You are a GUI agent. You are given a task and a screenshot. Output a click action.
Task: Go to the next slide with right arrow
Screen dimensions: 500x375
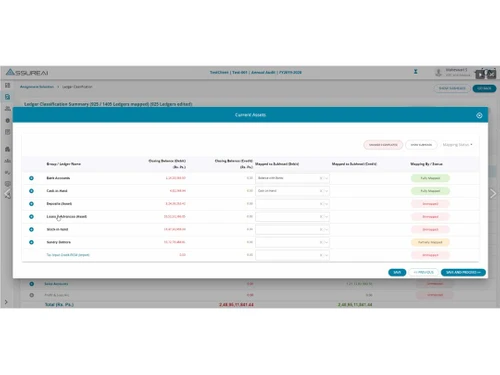point(493,194)
